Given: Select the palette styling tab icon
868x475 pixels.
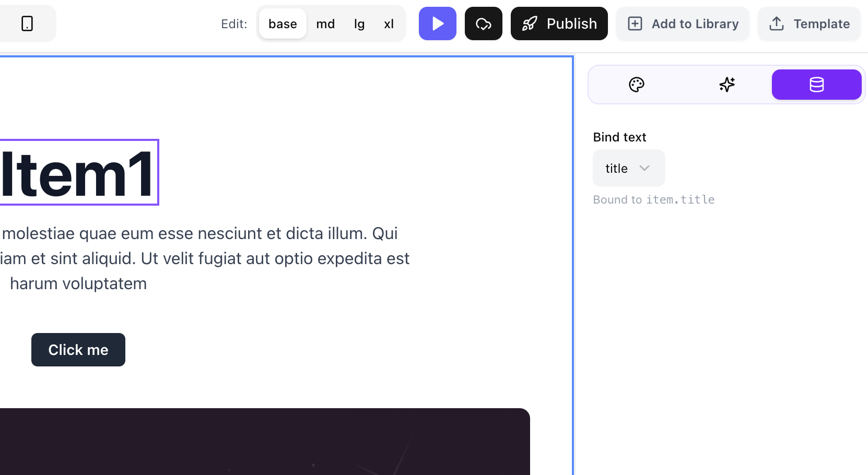Looking at the screenshot, I should [637, 85].
